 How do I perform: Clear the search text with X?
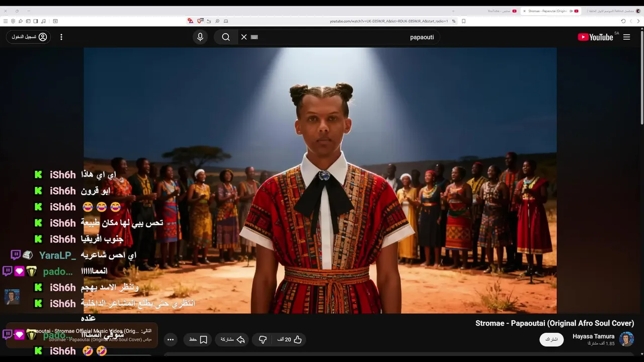pos(244,37)
